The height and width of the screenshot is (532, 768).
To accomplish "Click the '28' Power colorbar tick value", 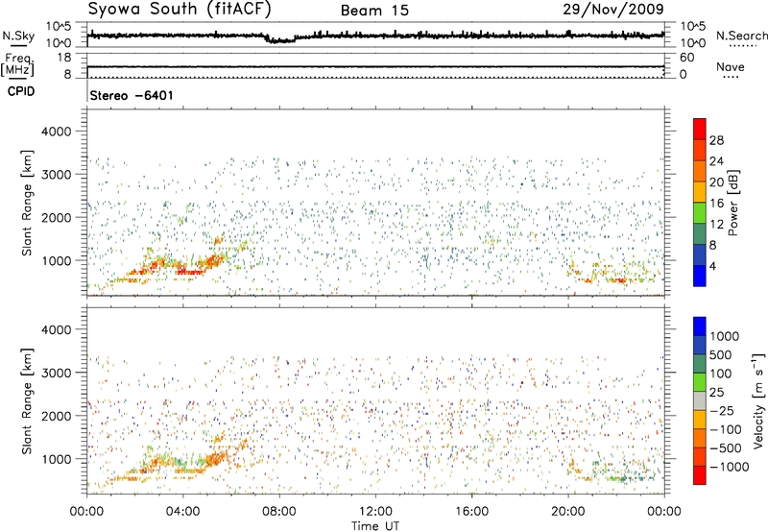I will 716,140.
